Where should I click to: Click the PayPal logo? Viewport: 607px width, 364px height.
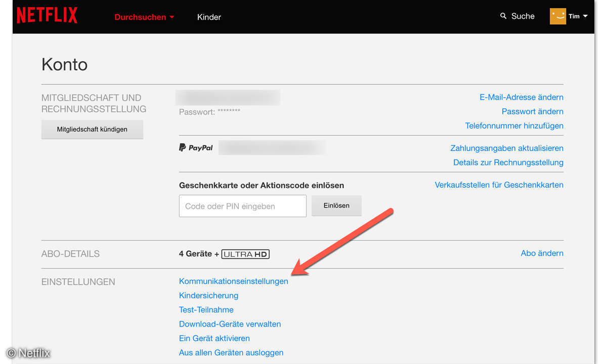tap(196, 148)
